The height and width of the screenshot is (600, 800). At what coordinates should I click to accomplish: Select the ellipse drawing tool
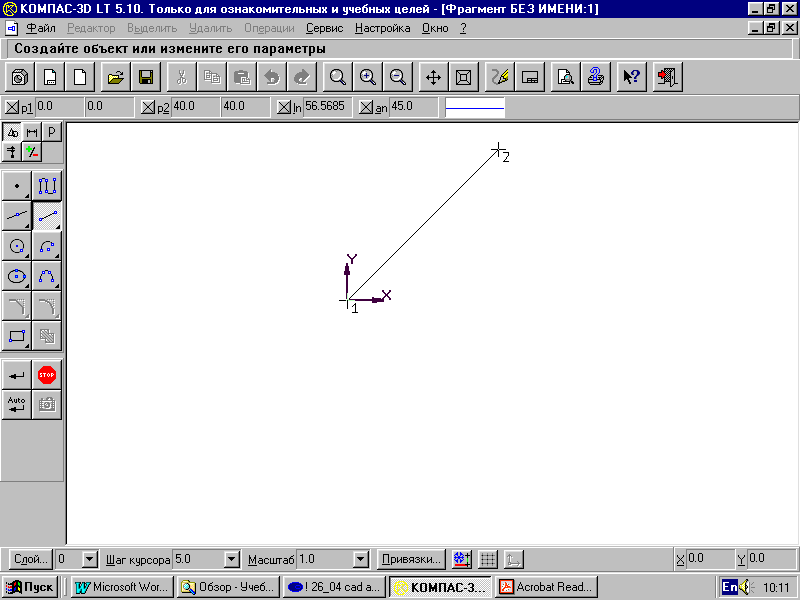point(17,276)
